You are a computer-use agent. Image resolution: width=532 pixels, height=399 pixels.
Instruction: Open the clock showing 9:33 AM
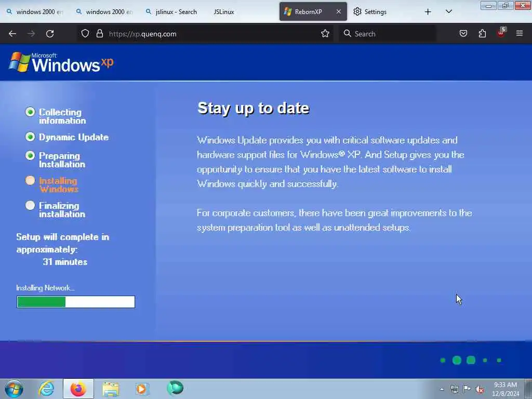tap(506, 389)
